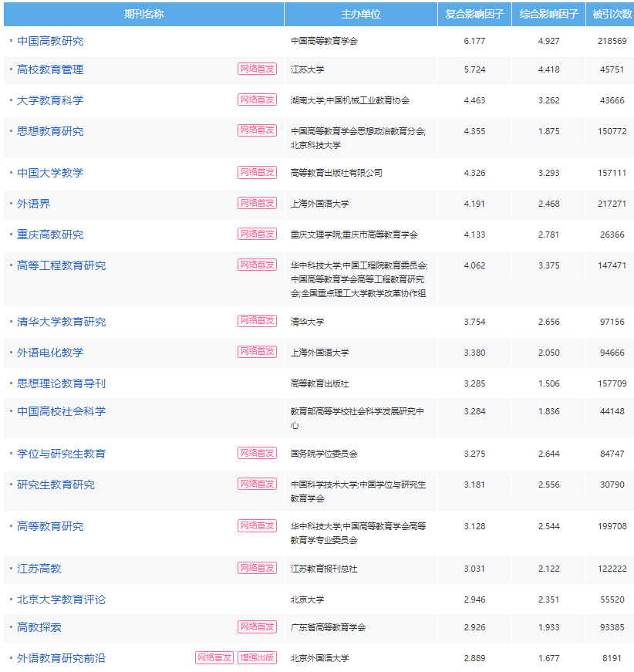Open journal 高教探索
The image size is (634, 672).
coord(39,627)
